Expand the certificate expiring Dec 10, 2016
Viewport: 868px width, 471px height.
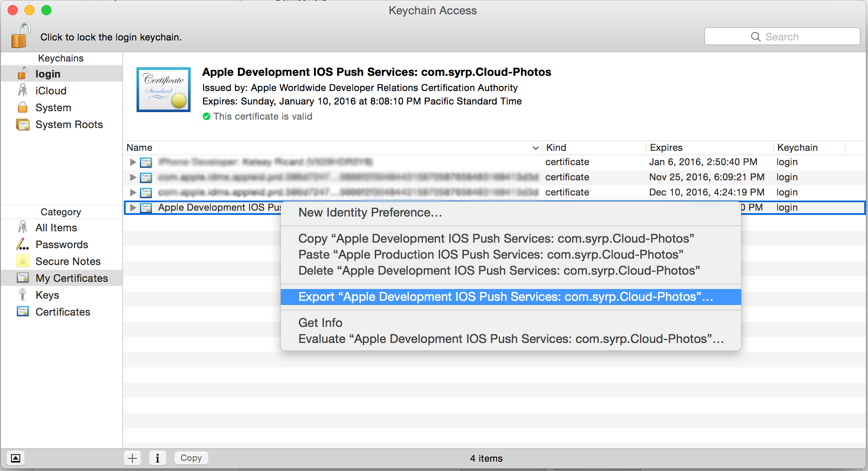133,193
